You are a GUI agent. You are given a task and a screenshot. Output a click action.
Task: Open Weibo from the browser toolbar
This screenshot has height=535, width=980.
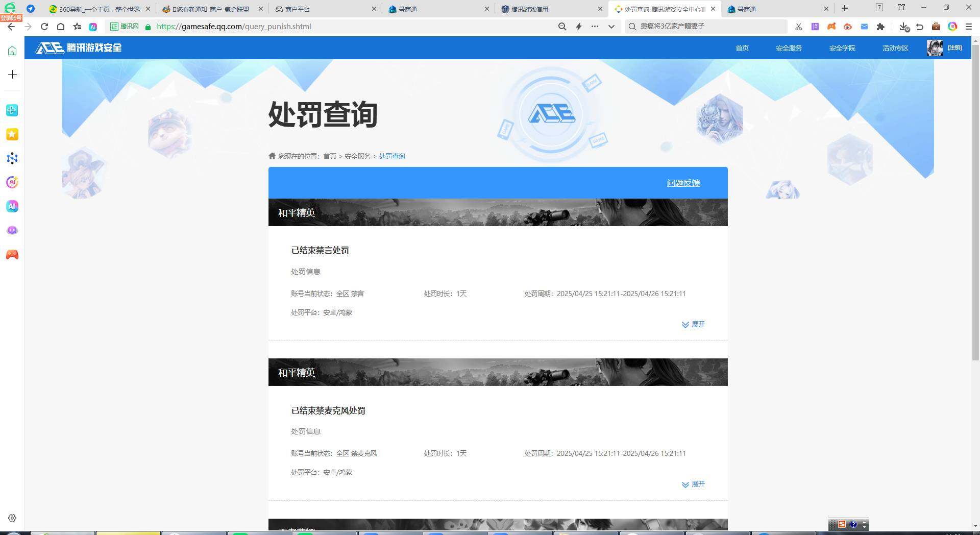(x=848, y=27)
